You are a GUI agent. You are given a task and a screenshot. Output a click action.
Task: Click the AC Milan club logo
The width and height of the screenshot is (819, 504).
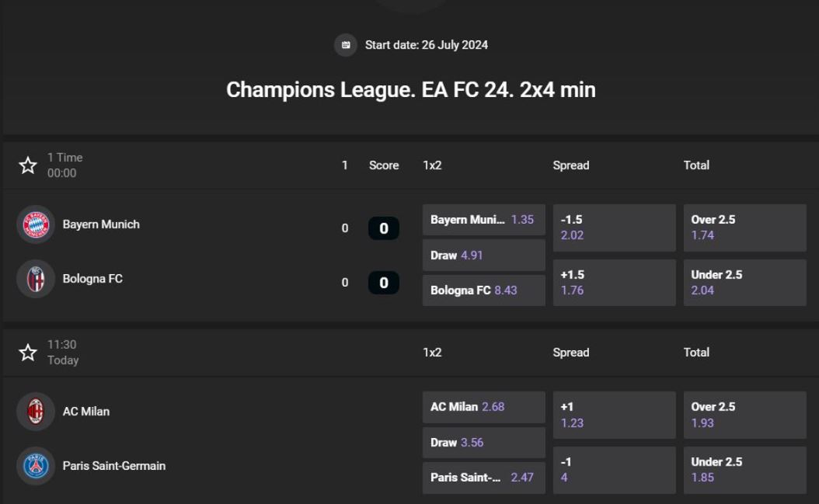click(x=36, y=412)
